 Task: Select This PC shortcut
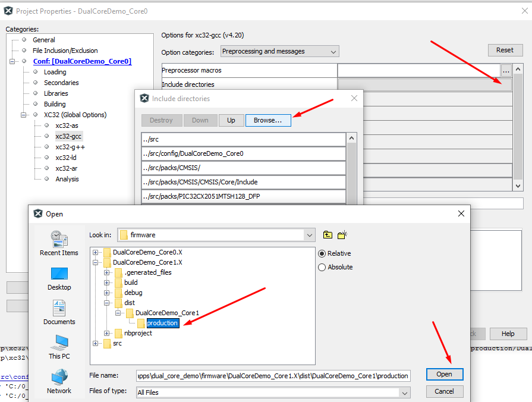coord(59,347)
